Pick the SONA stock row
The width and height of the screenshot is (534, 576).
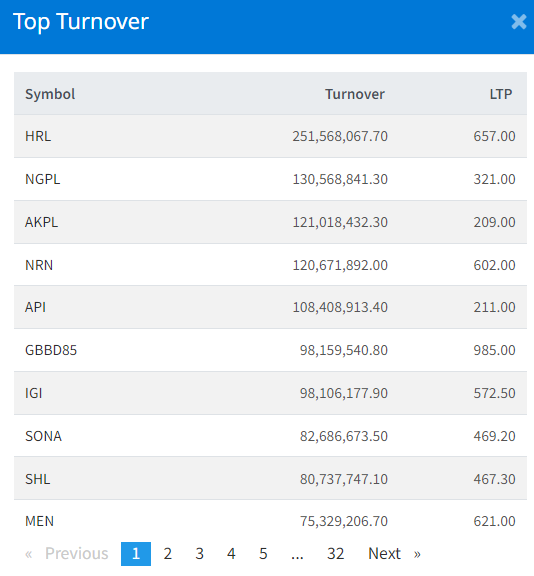tap(270, 436)
